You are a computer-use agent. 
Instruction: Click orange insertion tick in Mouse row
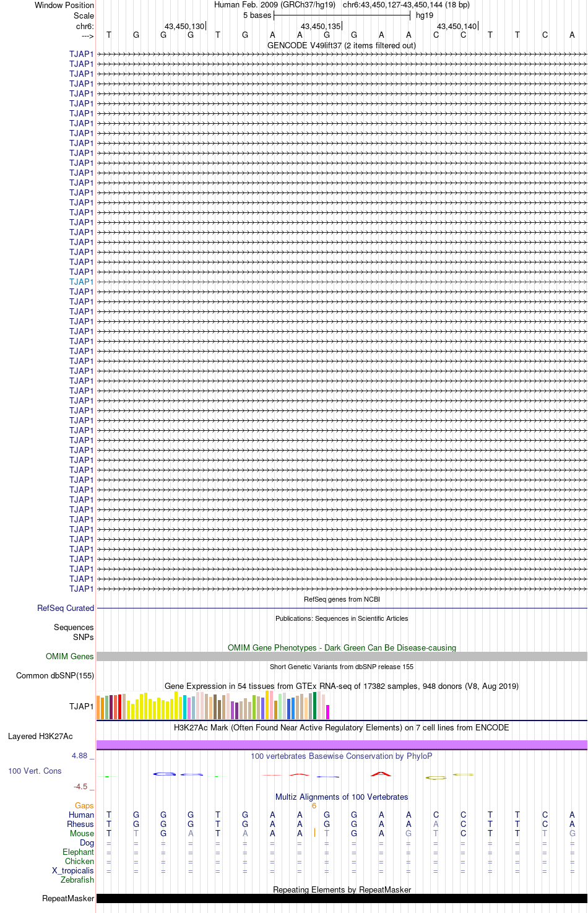pos(315,833)
